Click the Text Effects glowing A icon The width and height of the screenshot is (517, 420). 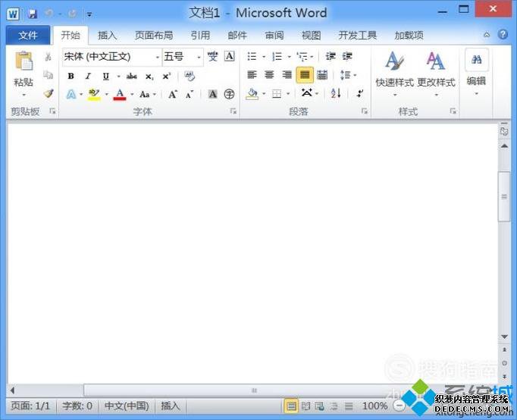(x=71, y=95)
